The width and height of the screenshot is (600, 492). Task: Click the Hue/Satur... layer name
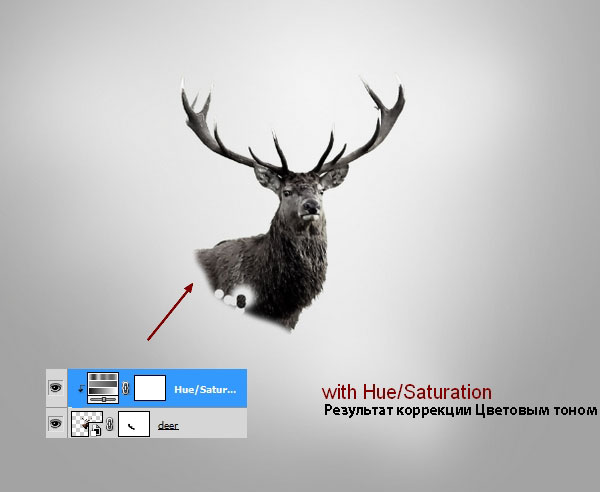tap(205, 389)
